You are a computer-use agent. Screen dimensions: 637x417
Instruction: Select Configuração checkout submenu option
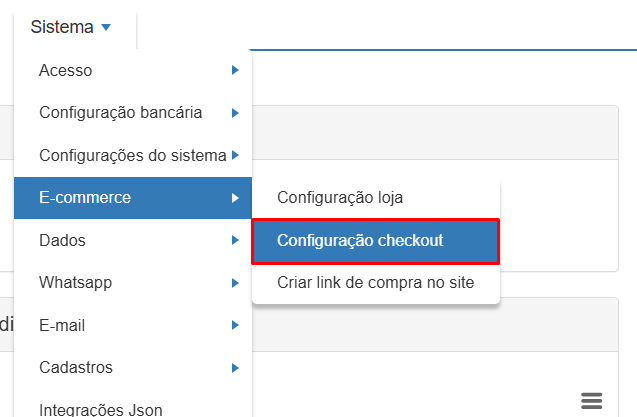tap(360, 241)
